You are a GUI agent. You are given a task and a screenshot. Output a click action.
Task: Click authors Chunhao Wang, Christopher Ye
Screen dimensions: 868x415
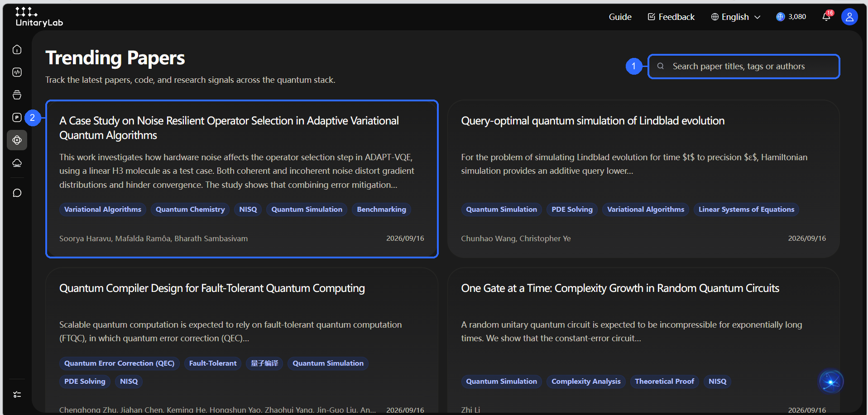[x=516, y=239]
